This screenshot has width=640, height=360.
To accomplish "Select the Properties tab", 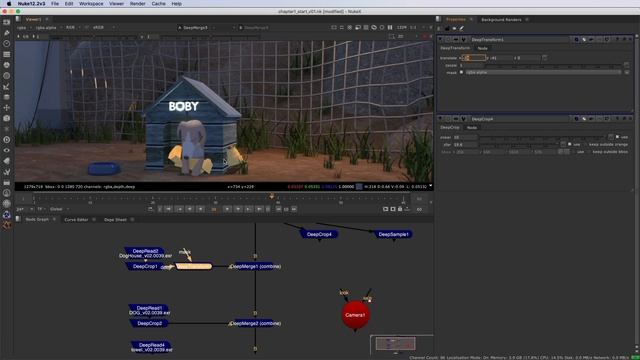I will tap(456, 20).
